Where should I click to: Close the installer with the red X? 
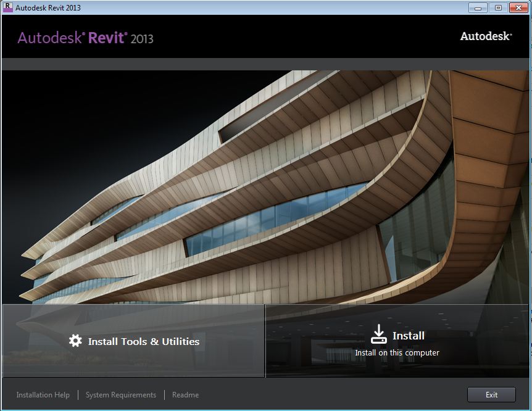[518, 7]
